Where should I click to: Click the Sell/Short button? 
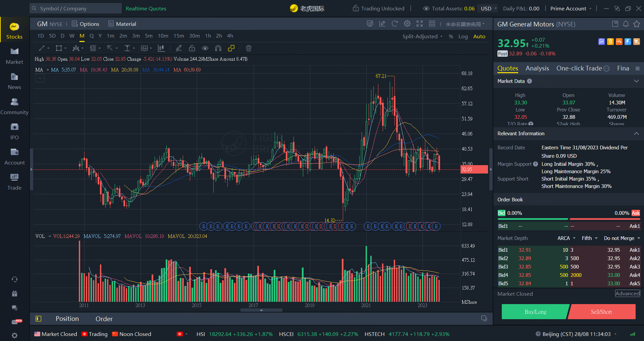click(x=601, y=312)
